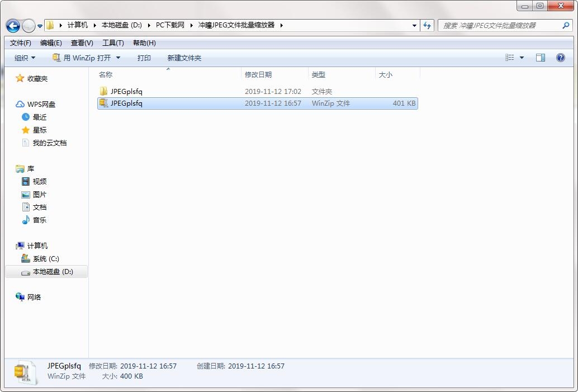Click the change view icon
578x392 pixels.
(509, 58)
